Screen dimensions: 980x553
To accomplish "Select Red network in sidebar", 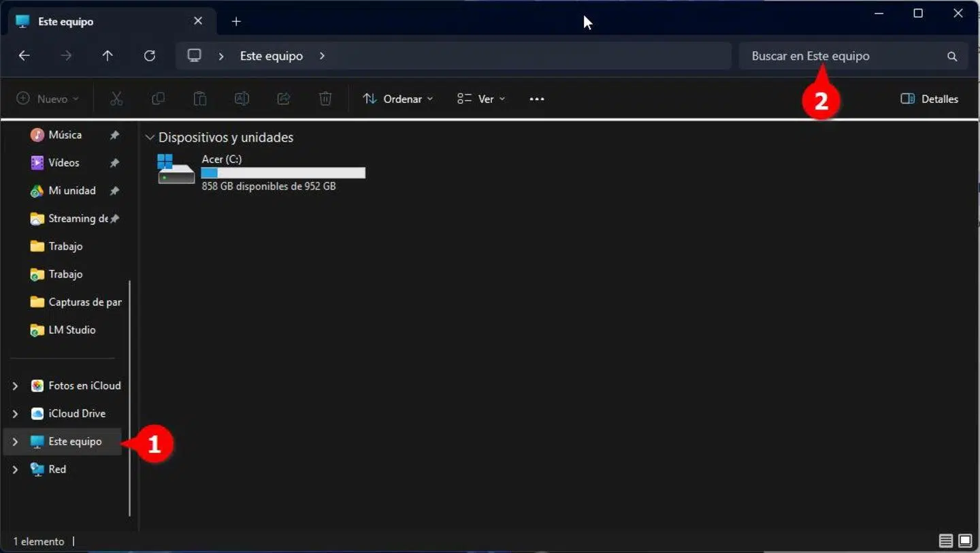I will (57, 469).
